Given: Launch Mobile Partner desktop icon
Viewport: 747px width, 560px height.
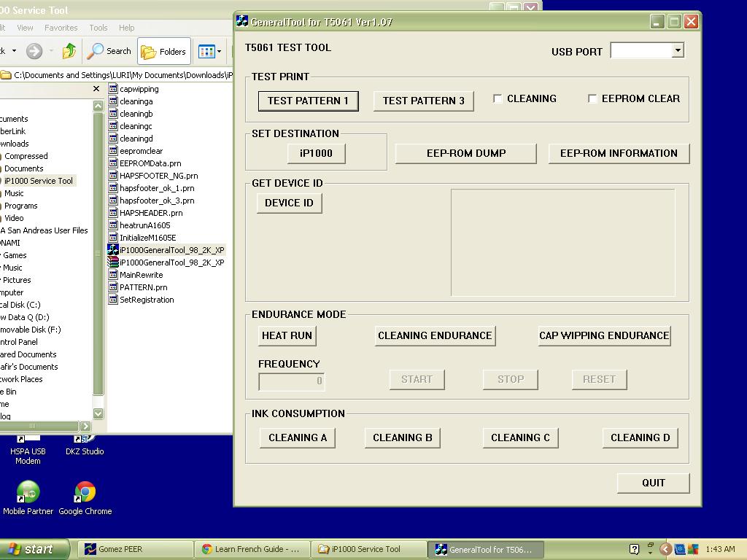Looking at the screenshot, I should pyautogui.click(x=28, y=492).
